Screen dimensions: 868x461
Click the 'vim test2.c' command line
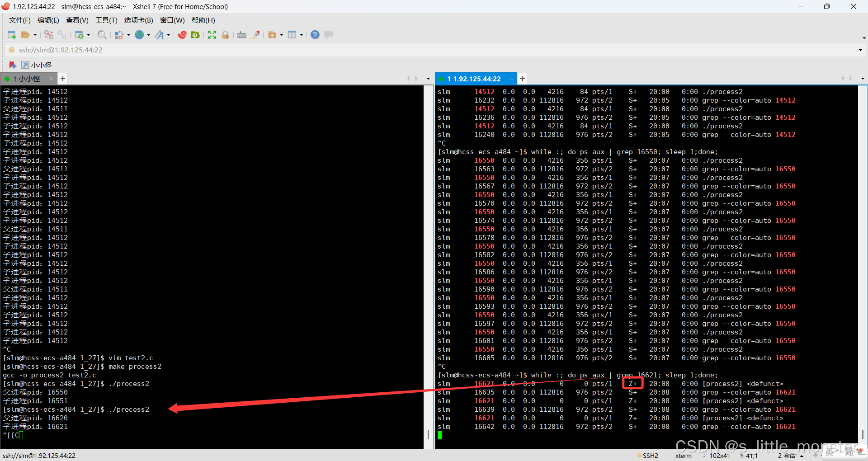pos(78,358)
